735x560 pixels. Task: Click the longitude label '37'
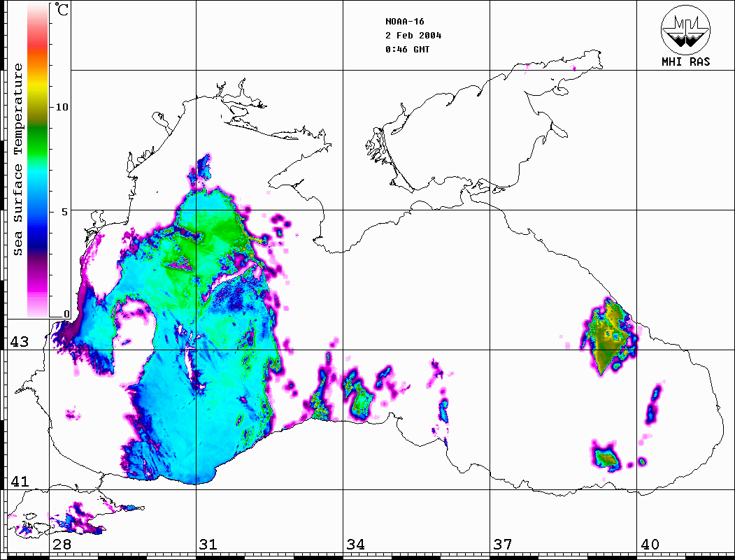point(503,545)
